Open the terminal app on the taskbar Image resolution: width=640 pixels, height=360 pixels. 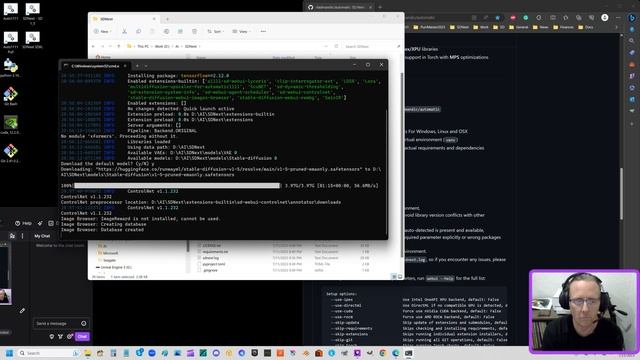click(x=409, y=353)
